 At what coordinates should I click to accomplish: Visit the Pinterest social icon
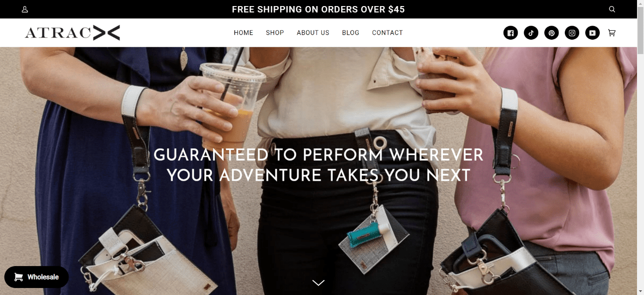[552, 33]
